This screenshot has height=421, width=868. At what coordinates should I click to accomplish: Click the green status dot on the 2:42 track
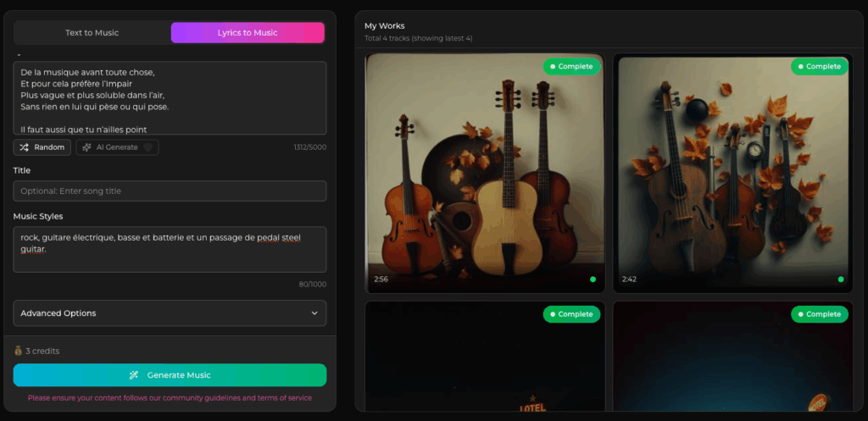841,279
